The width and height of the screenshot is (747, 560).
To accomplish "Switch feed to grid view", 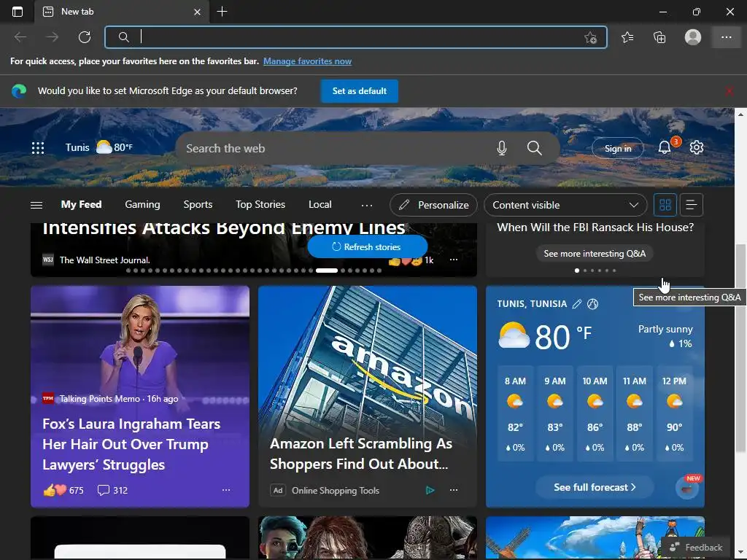I will click(x=665, y=205).
